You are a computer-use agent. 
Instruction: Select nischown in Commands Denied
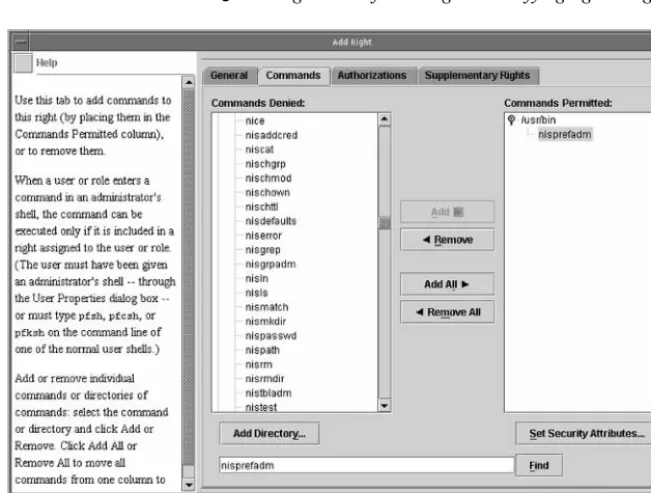click(x=267, y=192)
